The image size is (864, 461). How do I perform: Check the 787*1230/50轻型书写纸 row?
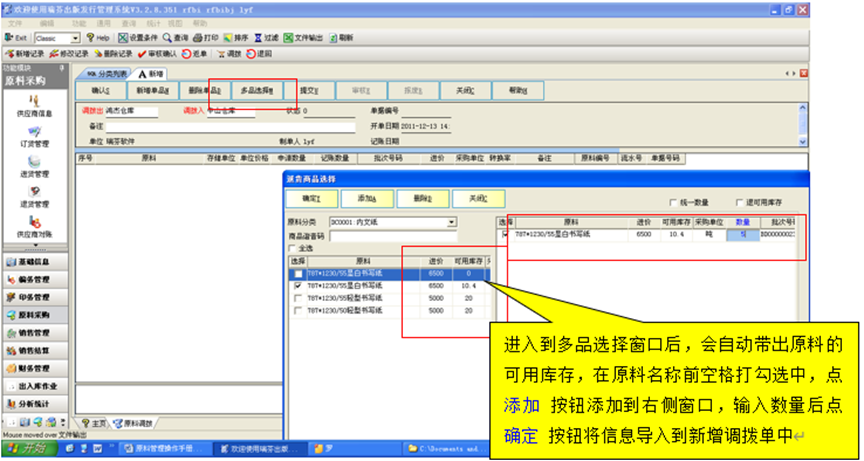298,311
